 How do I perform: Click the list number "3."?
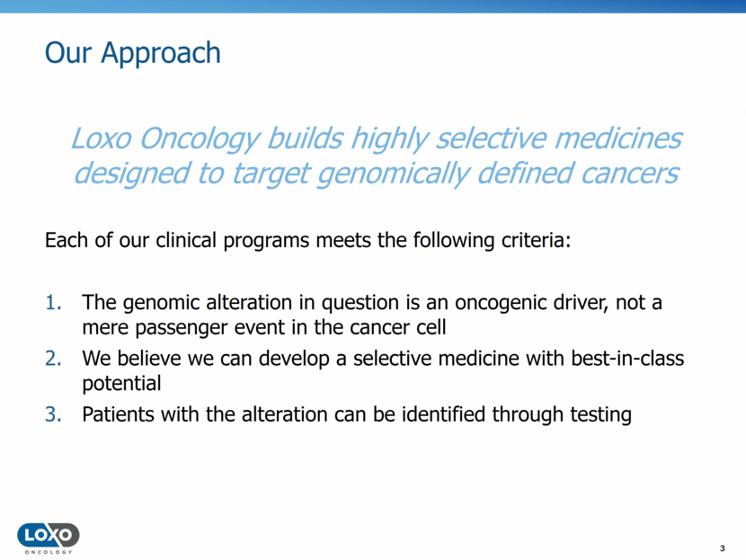click(54, 415)
